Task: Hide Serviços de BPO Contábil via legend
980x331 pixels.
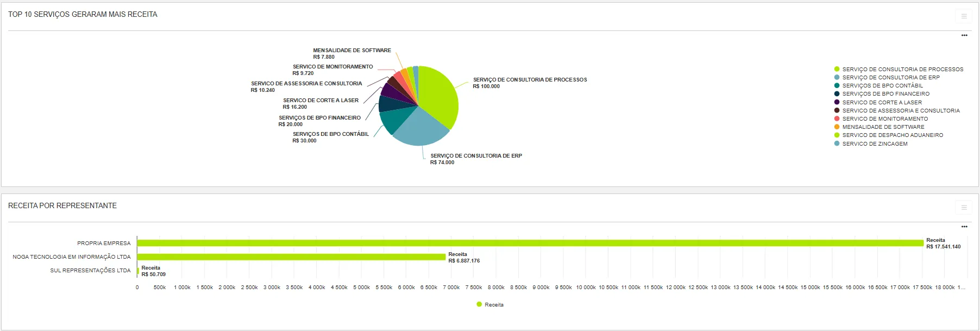Action: 882,85
